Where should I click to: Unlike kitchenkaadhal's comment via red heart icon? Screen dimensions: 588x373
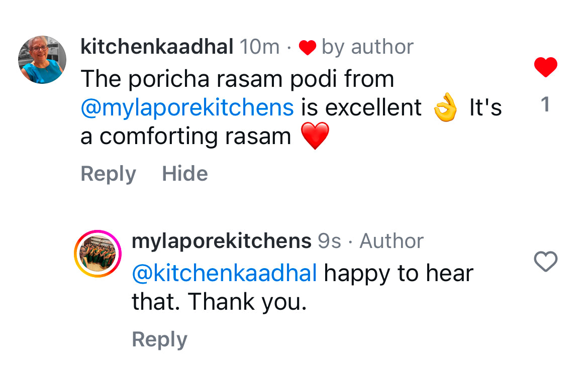545,67
